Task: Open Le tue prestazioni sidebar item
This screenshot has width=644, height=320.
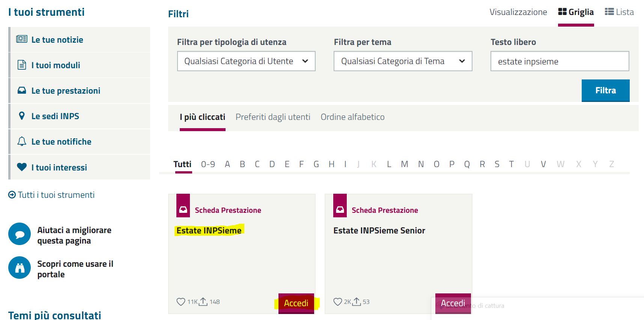Action: coord(66,91)
